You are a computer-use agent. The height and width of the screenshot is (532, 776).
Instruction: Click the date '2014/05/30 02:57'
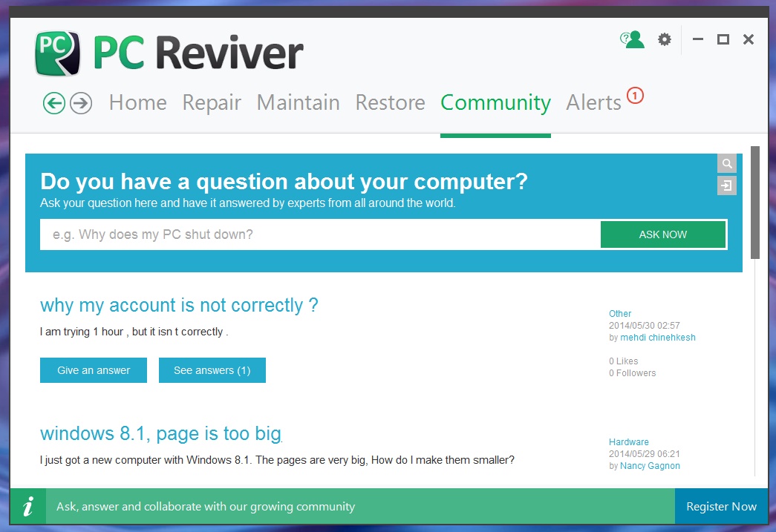[645, 325]
